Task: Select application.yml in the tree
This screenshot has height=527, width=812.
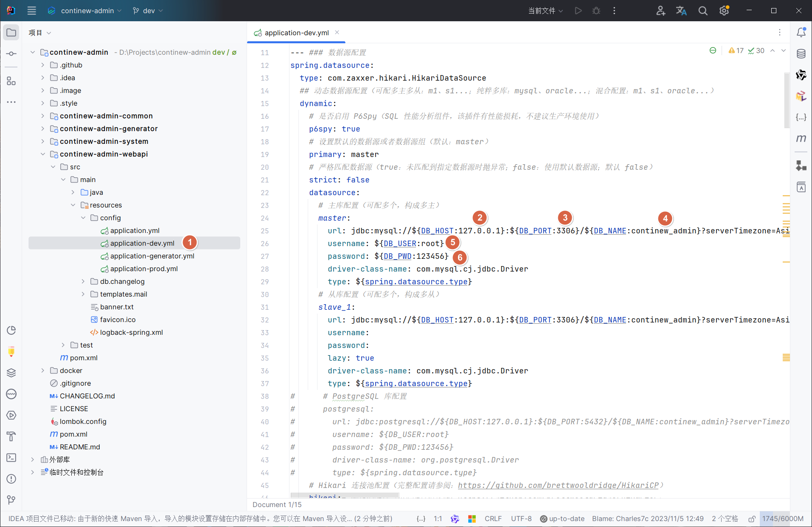Action: pyautogui.click(x=134, y=230)
